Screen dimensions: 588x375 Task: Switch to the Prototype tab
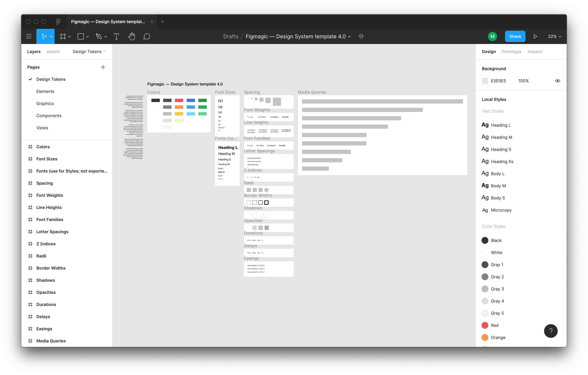click(511, 51)
